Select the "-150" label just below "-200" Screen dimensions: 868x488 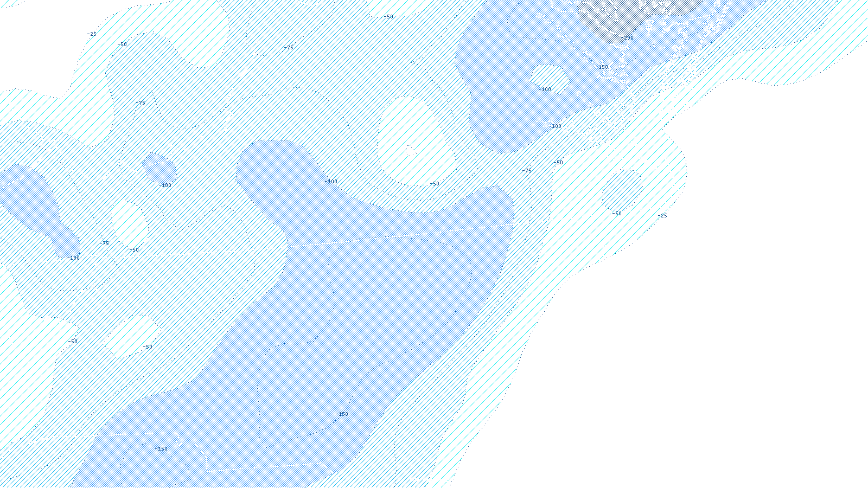[x=602, y=67]
